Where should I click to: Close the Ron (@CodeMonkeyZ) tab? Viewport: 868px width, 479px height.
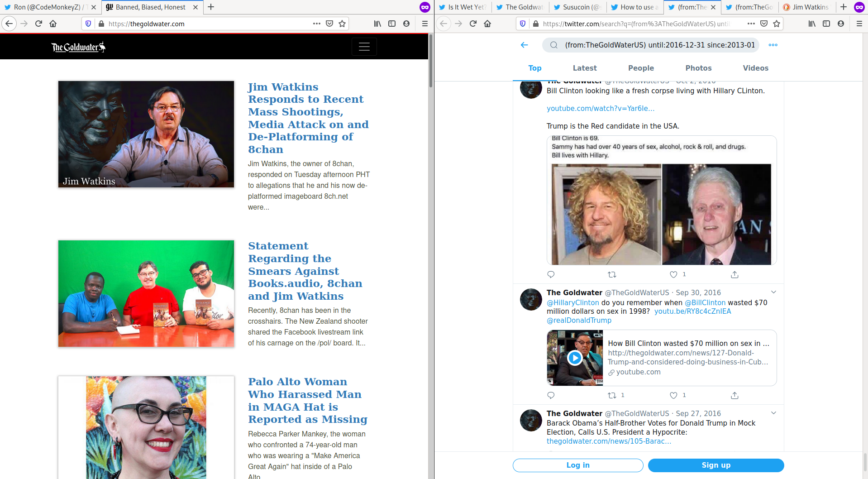pyautogui.click(x=94, y=7)
